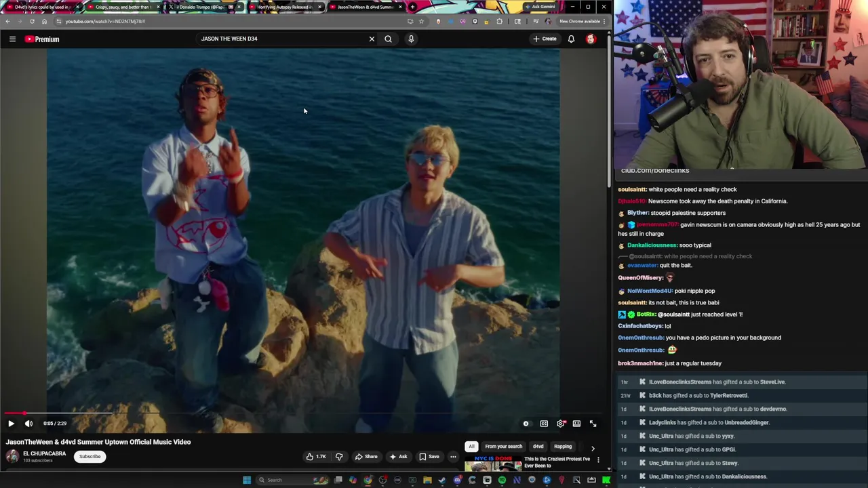Reload the page in Chrome
The image size is (868, 488).
(x=32, y=21)
